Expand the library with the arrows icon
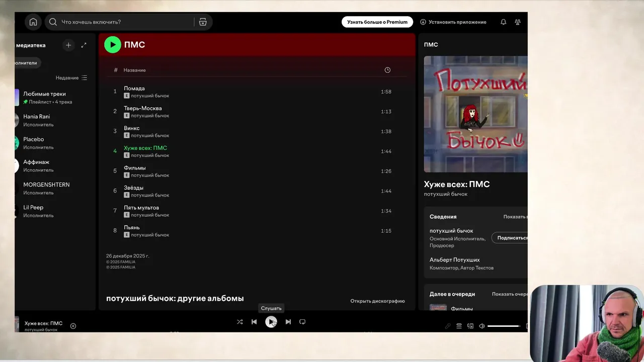644x362 pixels. [x=84, y=45]
